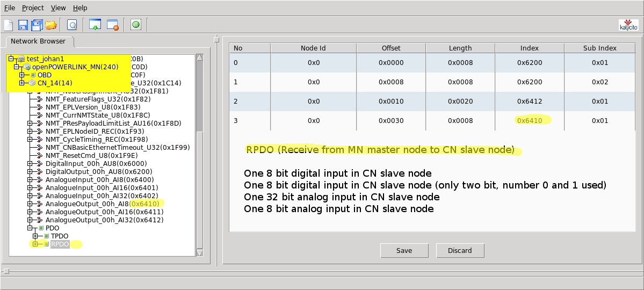The image size is (644, 290).
Task: Click Offset cell 0x0030 in row 3
Action: (x=391, y=121)
